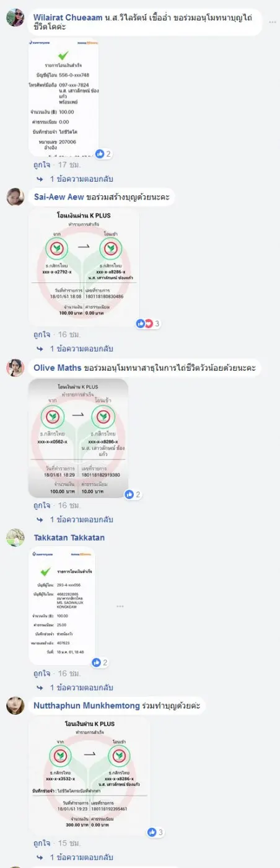Open Wilairat Chueaam's profile picture
280x868 pixels.
[15, 17]
